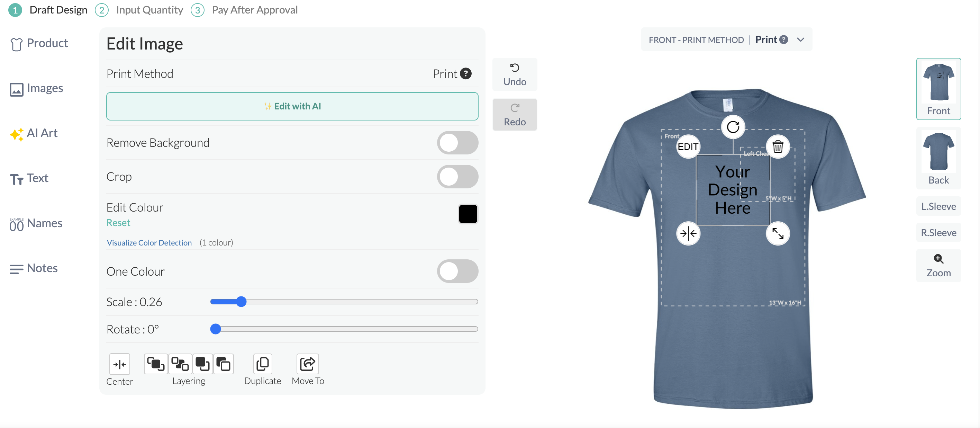Turn on the Crop toggle

(457, 177)
